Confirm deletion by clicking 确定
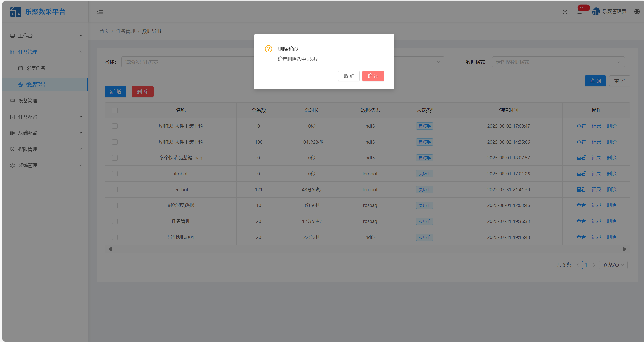The width and height of the screenshot is (644, 342). click(x=373, y=76)
